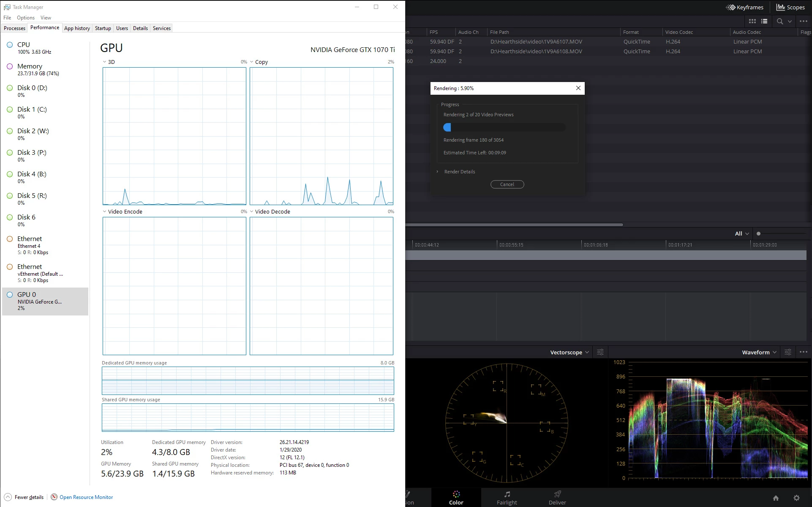Select CPU in performance sidebar
The width and height of the screenshot is (812, 507).
(x=24, y=48)
